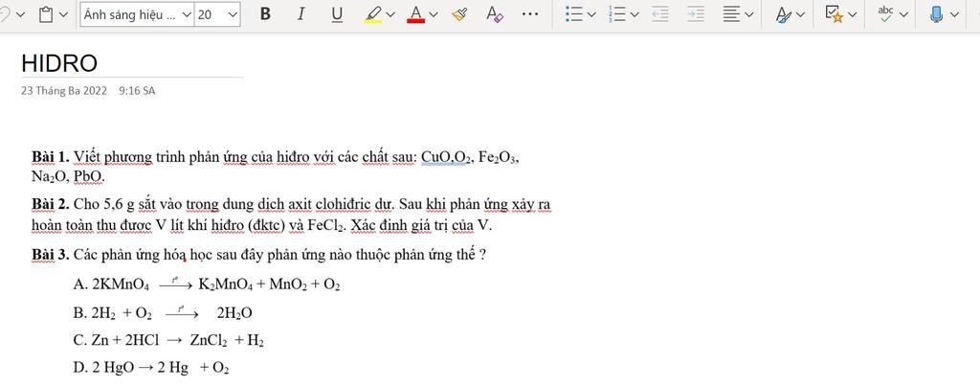Screen dimensions: 980x387
Task: Click the heading Bài 2.
Action: (51, 204)
